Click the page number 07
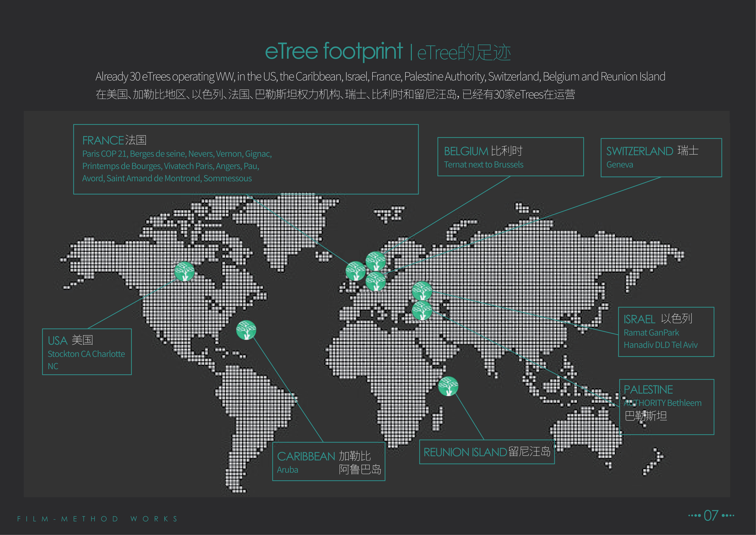This screenshot has height=535, width=756. tap(711, 516)
